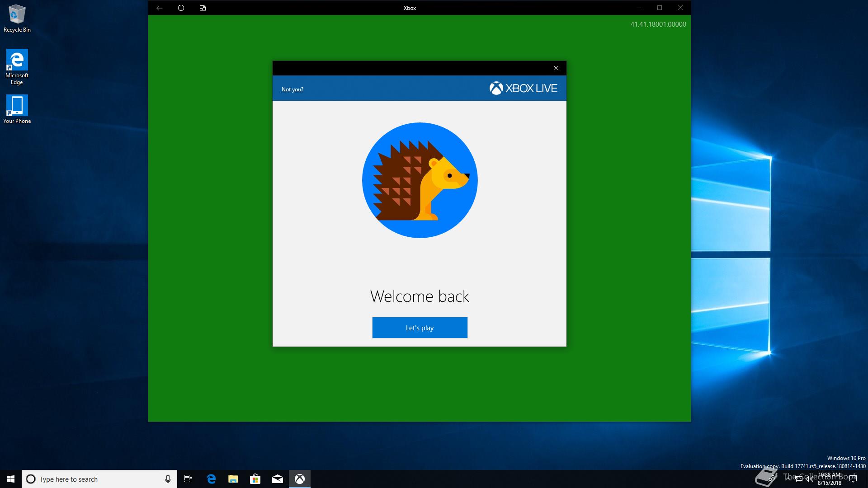The image size is (868, 488).
Task: Click the Cortana circle icon in search box
Action: coord(31,479)
